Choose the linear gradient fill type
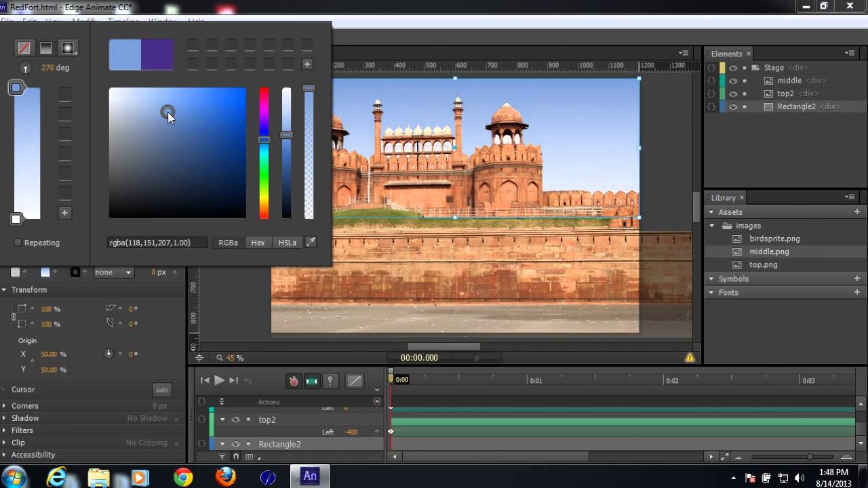This screenshot has height=488, width=868. click(46, 48)
